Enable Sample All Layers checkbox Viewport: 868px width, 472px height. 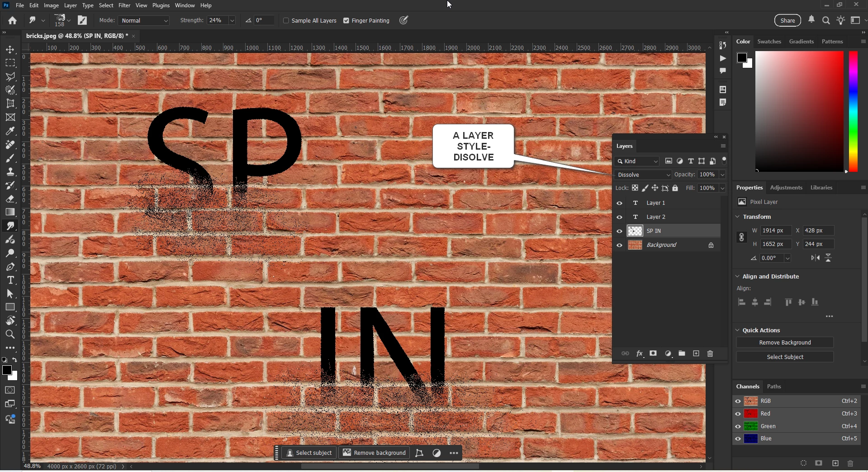(x=286, y=20)
